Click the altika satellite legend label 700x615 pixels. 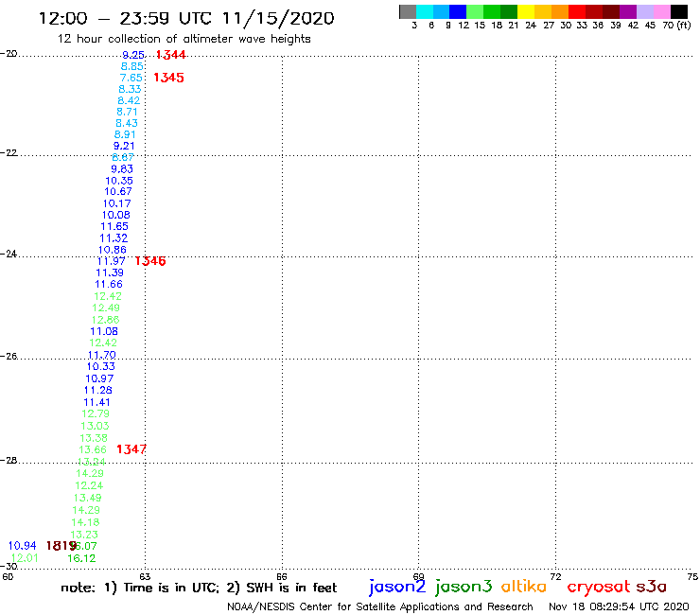pyautogui.click(x=524, y=587)
